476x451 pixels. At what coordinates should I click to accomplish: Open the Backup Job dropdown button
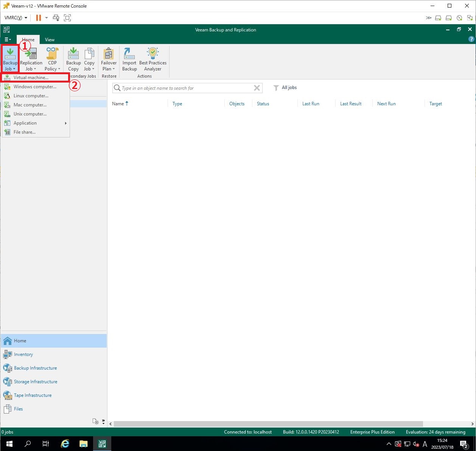[x=10, y=59]
